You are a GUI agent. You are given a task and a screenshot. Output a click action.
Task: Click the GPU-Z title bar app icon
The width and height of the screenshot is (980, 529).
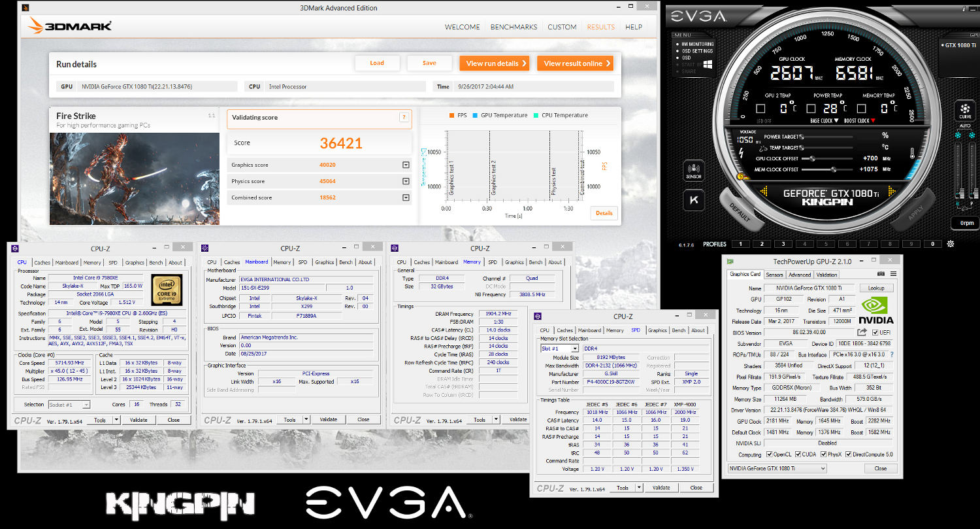click(x=730, y=262)
